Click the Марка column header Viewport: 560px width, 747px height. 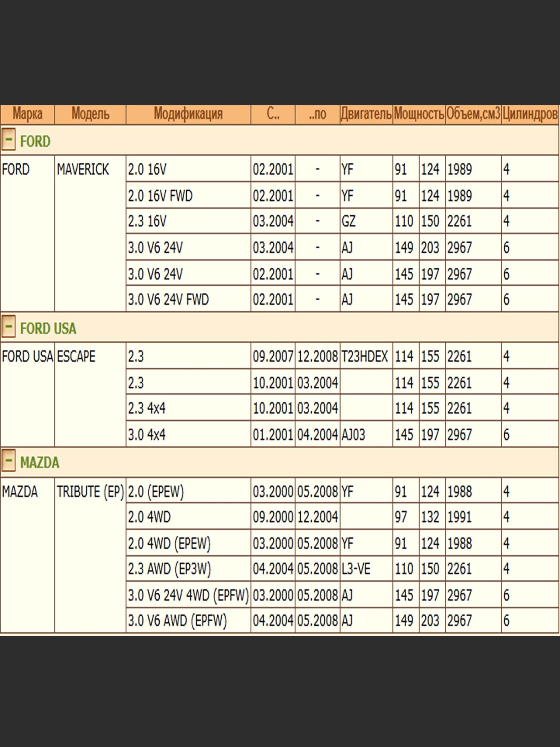pos(27,114)
